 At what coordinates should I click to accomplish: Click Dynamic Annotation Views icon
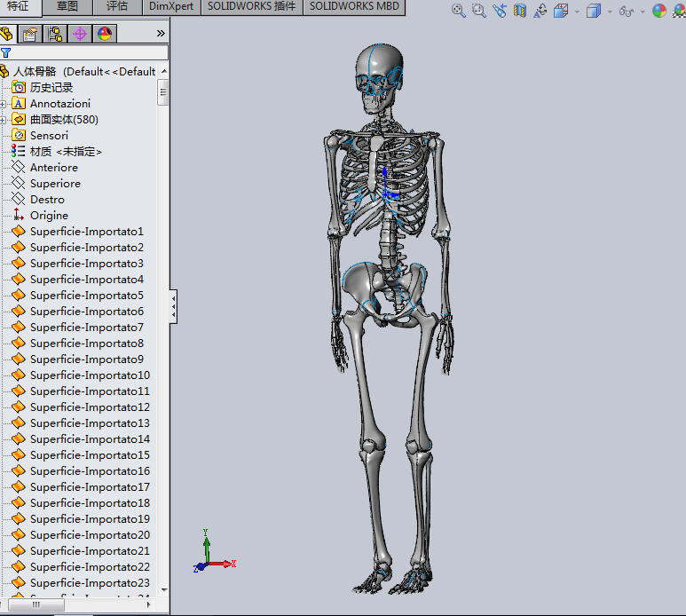[x=540, y=11]
